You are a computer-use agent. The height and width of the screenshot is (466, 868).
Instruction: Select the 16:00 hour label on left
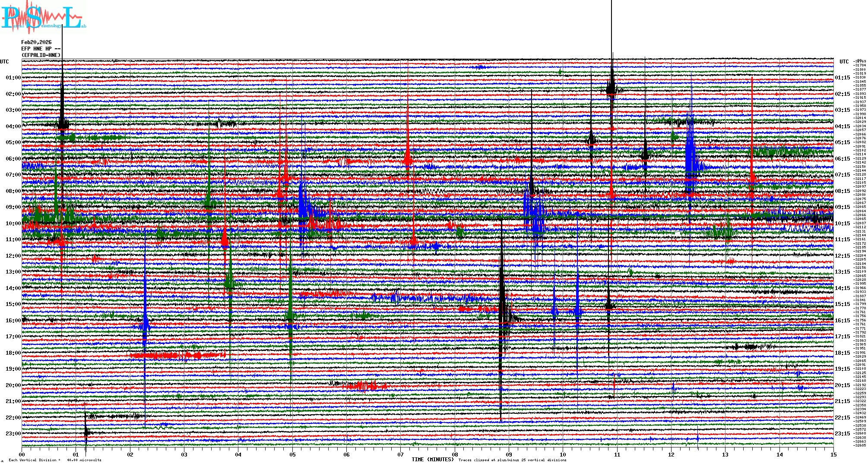(13, 321)
